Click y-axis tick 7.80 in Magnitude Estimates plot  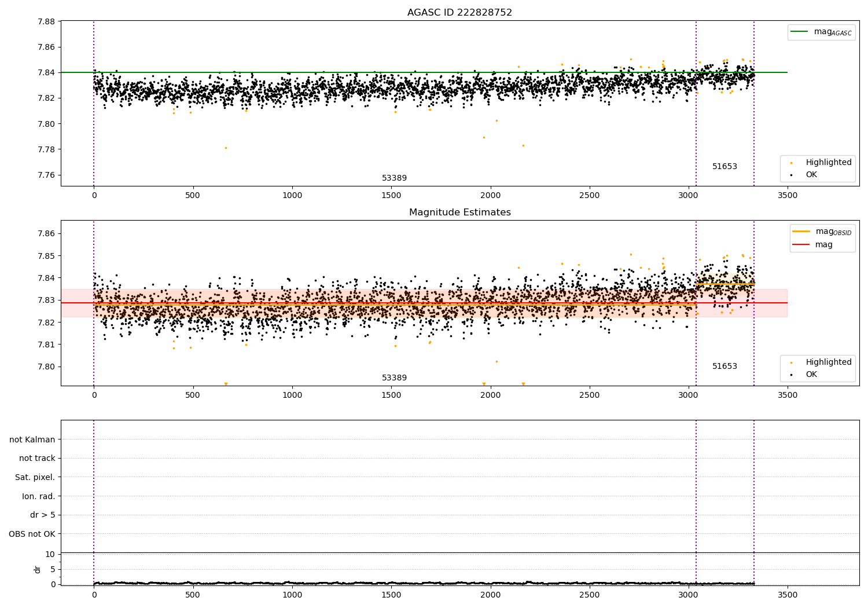click(46, 367)
